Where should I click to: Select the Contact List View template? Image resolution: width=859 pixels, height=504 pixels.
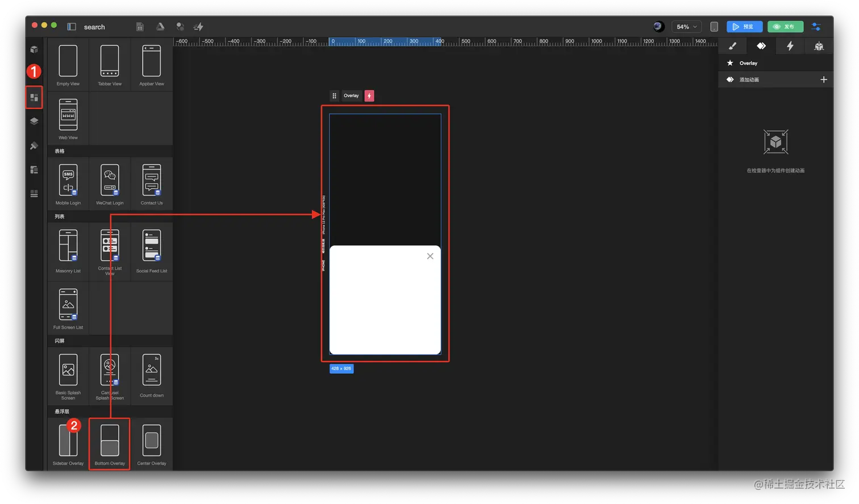110,250
